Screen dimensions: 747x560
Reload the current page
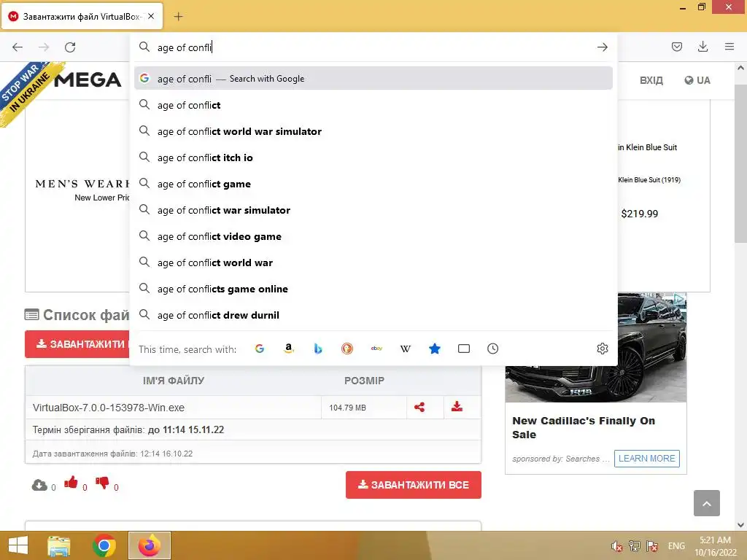[x=70, y=47]
